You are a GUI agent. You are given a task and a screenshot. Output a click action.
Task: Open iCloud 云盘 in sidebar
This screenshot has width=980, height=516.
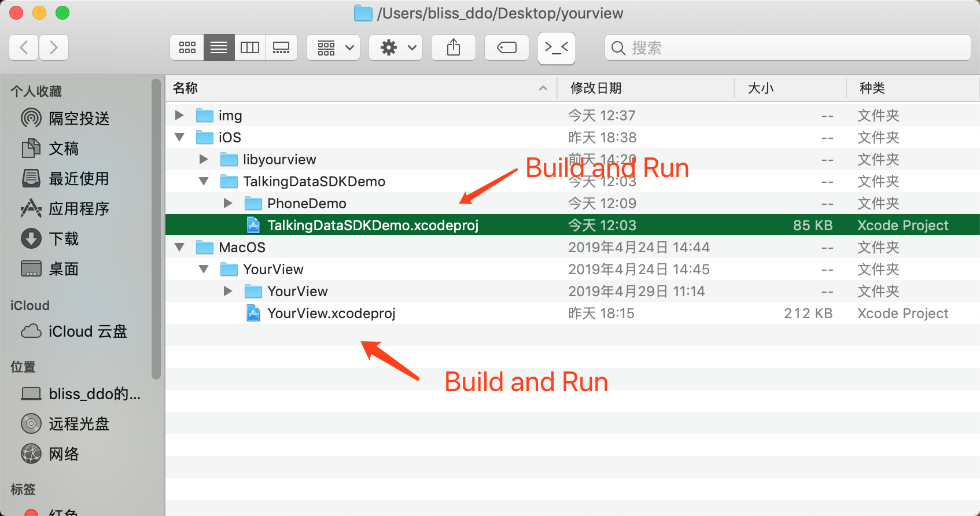[88, 331]
